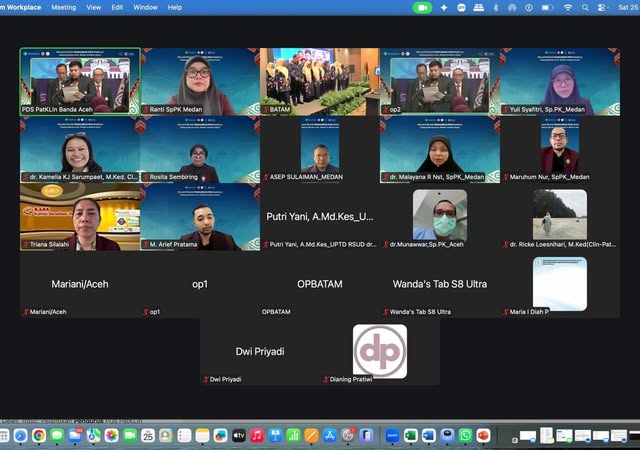Click the 'Maruhum Nur, SpPK_Medan' label
Viewport: 640px width, 450px height.
pyautogui.click(x=549, y=177)
